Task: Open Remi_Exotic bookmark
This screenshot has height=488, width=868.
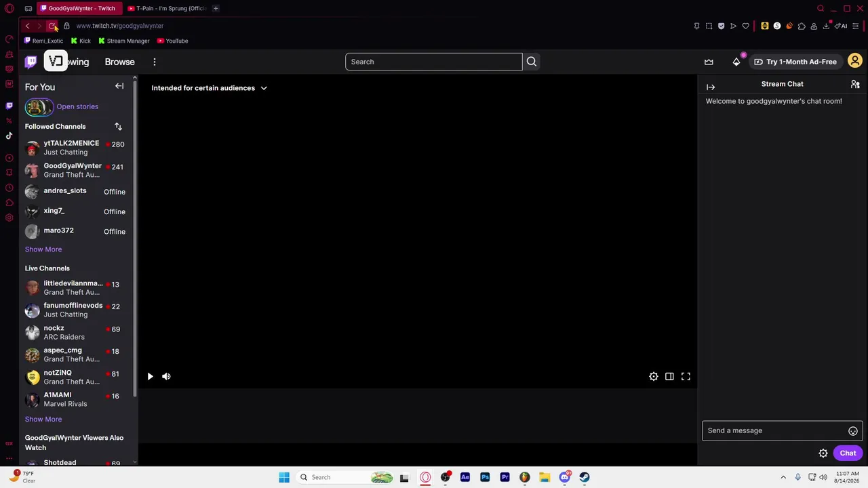Action: click(x=44, y=41)
